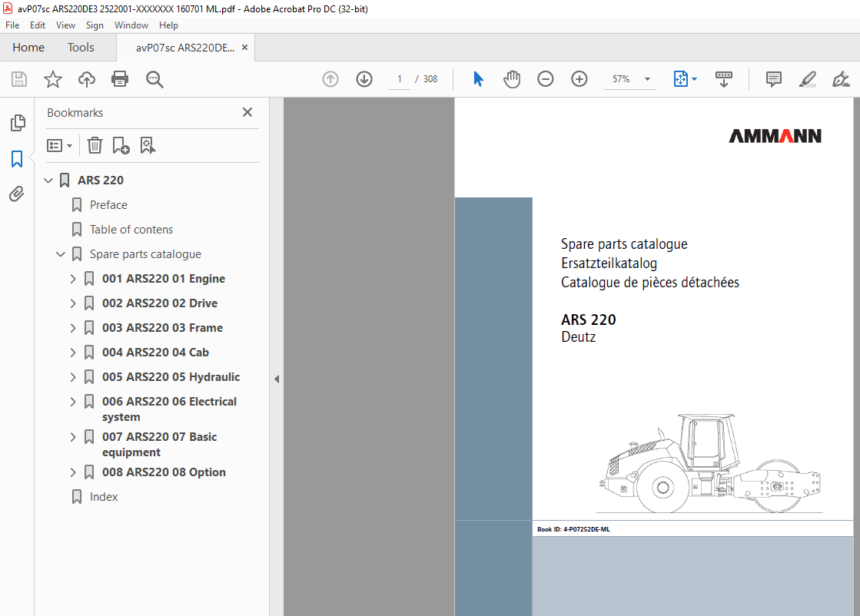Activate the Hand pan tool

[512, 79]
